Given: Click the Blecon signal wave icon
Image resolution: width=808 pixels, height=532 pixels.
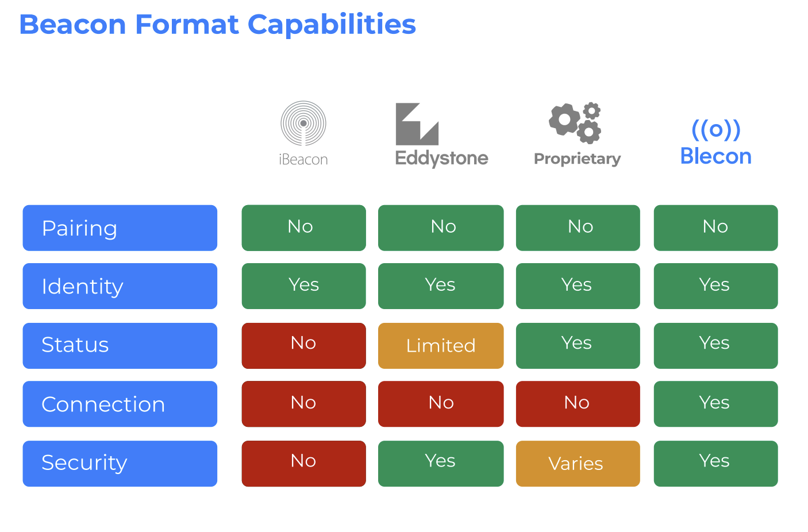Looking at the screenshot, I should tap(715, 130).
